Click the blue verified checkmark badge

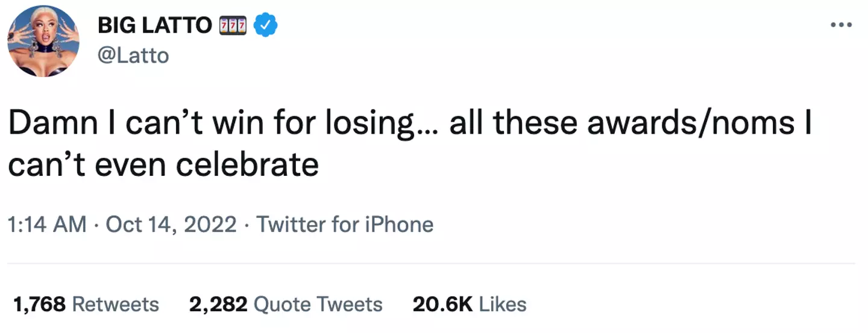click(265, 25)
